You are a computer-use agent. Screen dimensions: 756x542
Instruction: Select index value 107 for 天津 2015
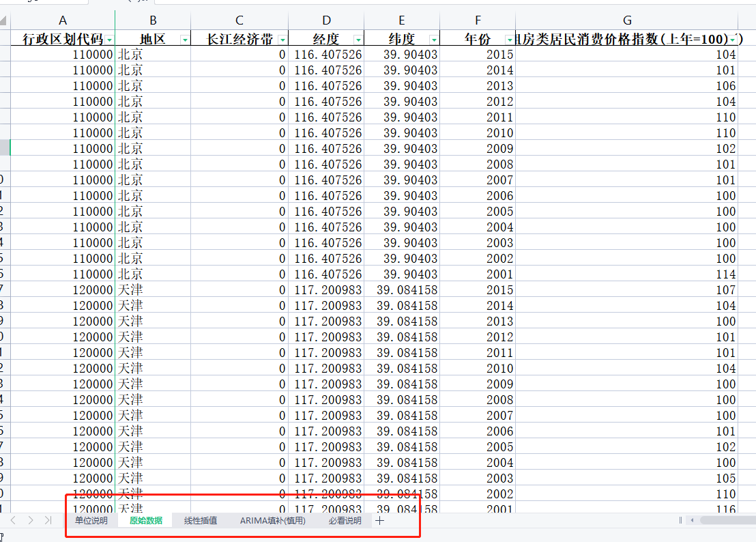point(627,290)
